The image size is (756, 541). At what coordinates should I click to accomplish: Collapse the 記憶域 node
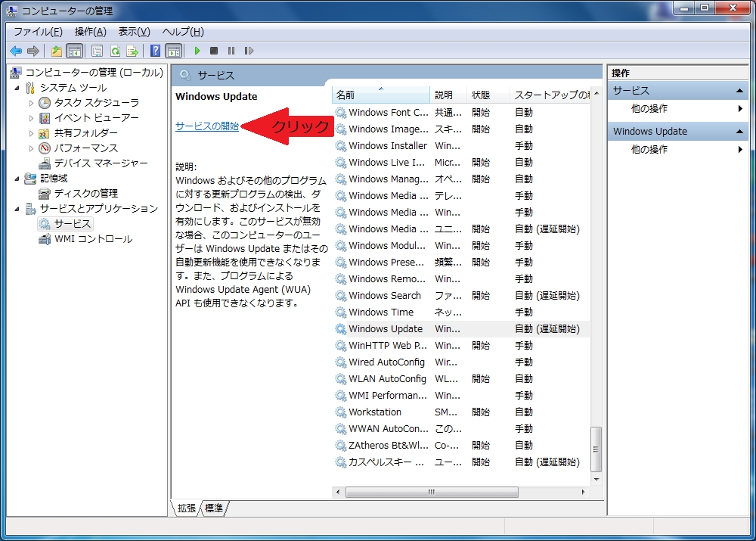(17, 179)
